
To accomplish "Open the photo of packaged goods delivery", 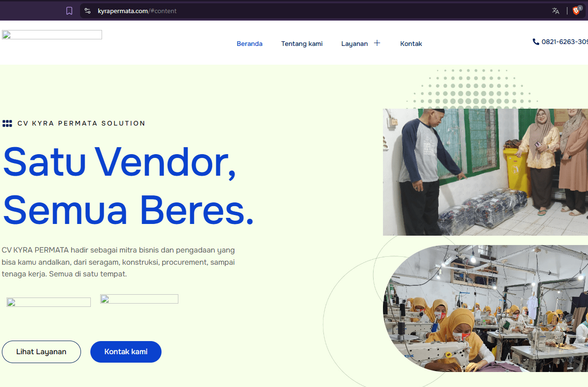I will pyautogui.click(x=485, y=172).
